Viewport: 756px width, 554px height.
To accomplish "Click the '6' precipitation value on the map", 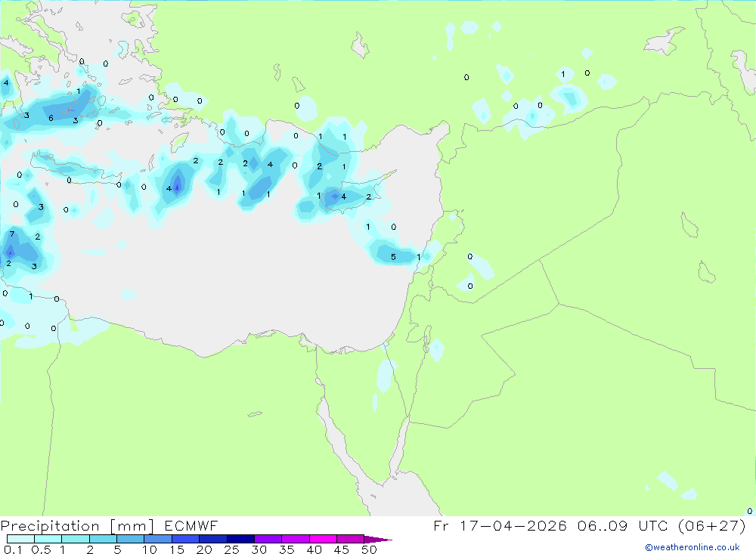I will 51,118.
